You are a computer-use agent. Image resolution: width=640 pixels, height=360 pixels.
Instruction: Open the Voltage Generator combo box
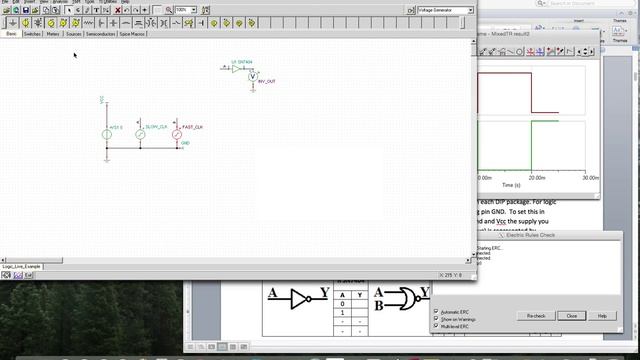[x=445, y=10]
